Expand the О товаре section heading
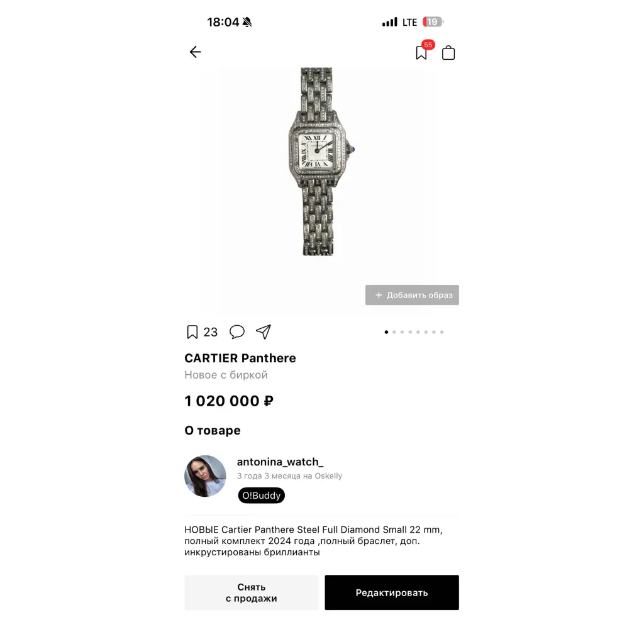 (213, 430)
